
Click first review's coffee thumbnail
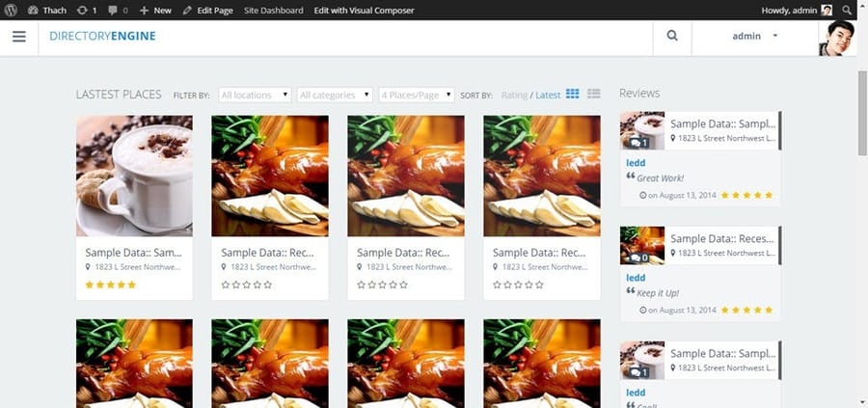pos(642,130)
